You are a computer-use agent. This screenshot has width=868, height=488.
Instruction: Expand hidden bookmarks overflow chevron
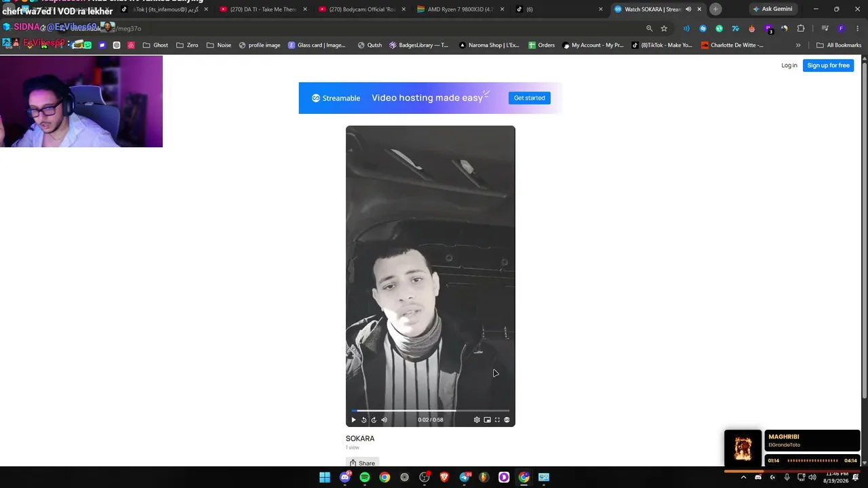[798, 45]
